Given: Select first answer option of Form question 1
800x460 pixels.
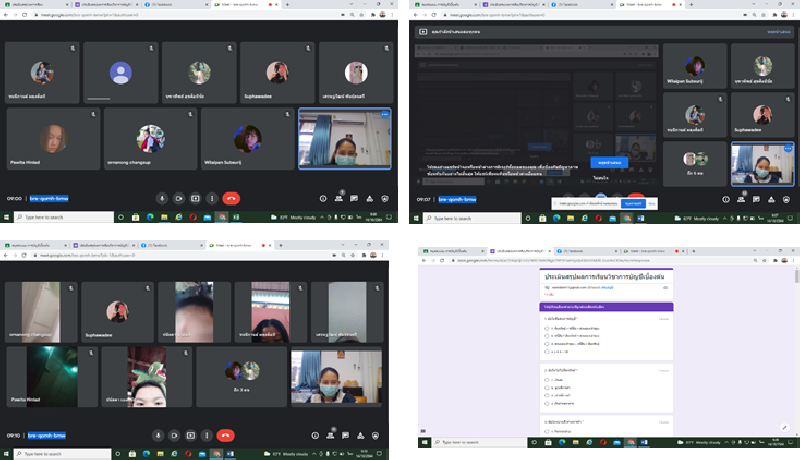Looking at the screenshot, I should [547, 328].
